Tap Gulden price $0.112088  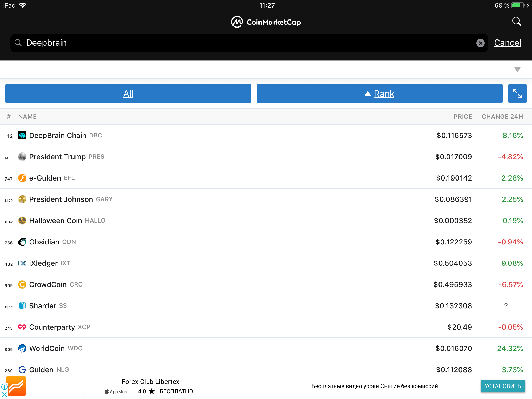[x=454, y=370]
